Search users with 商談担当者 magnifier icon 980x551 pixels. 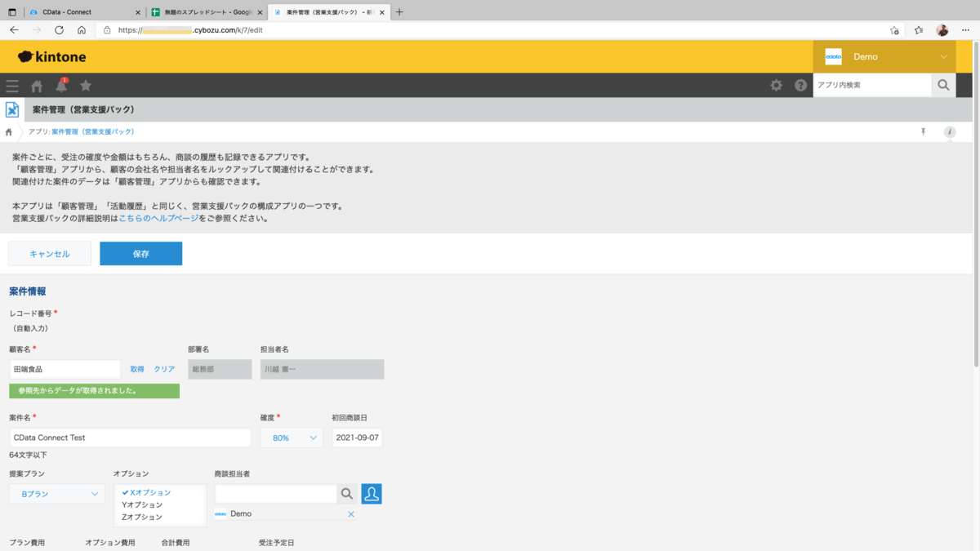347,494
